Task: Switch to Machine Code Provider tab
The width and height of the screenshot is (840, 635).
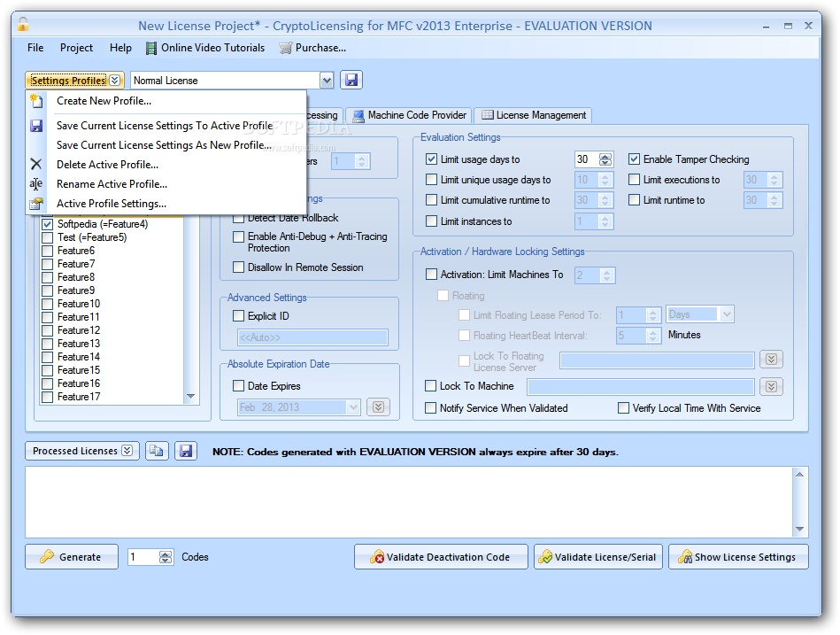Action: (x=409, y=115)
